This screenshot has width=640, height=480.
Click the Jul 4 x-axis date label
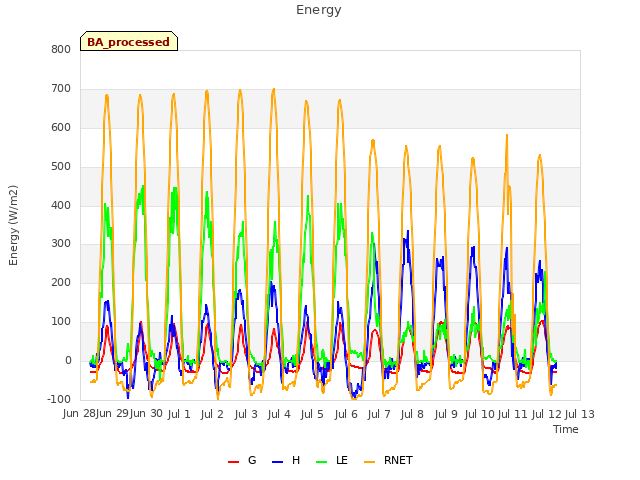(279, 414)
